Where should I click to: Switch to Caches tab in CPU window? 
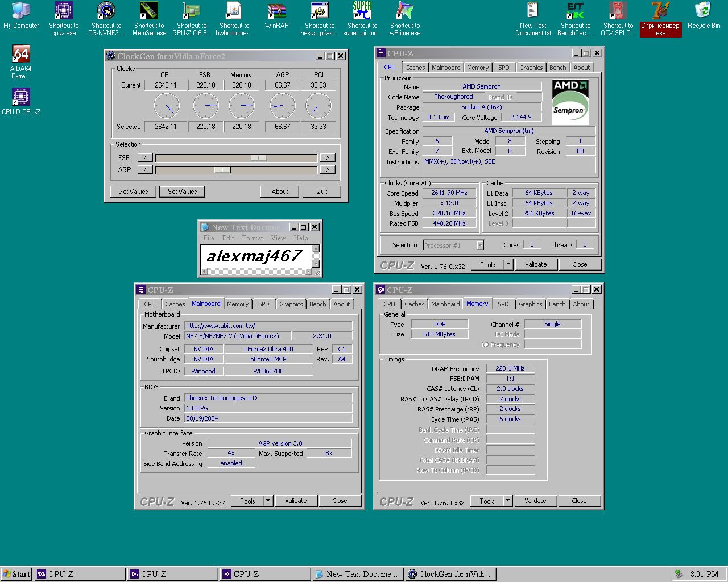click(x=415, y=68)
